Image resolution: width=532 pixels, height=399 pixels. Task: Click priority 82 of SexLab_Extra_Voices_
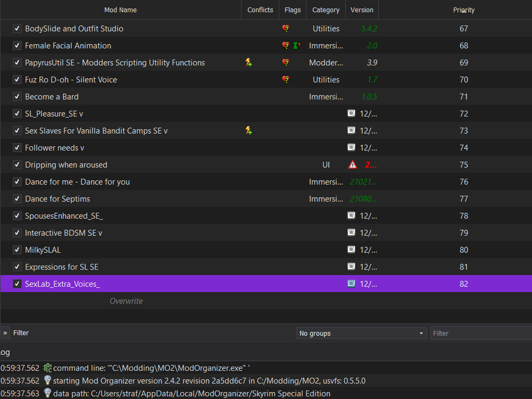coord(464,284)
